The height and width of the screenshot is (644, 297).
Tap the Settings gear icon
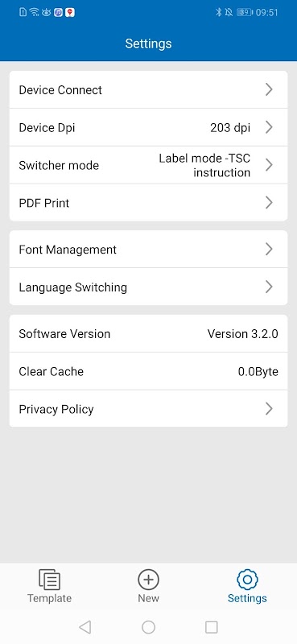(x=247, y=580)
